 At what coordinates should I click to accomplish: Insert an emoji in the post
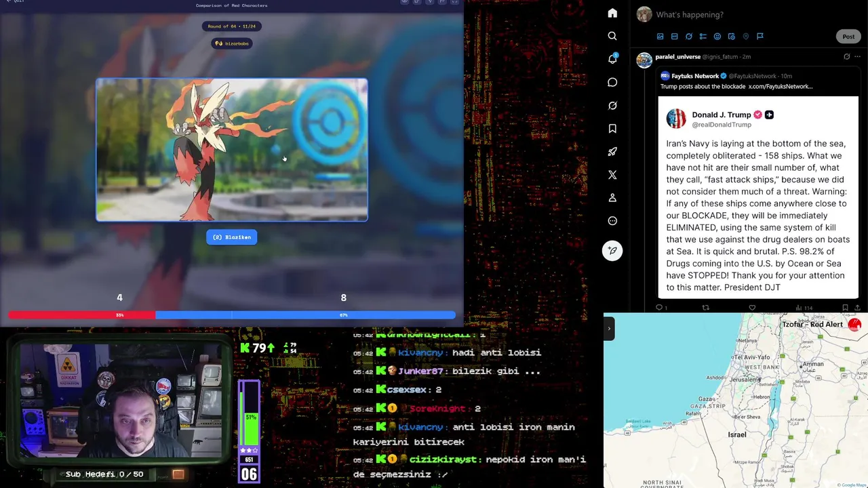(717, 37)
